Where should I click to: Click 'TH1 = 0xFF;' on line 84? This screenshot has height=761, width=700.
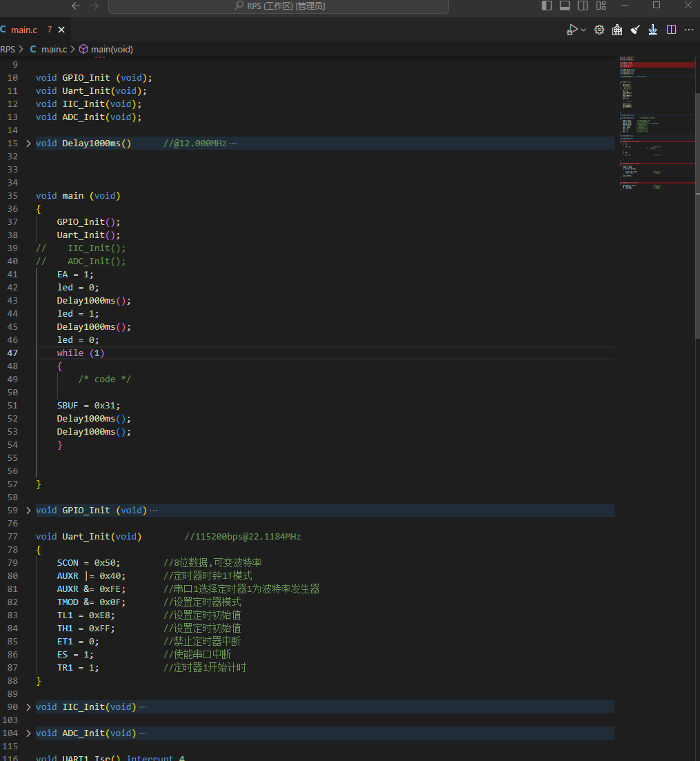coord(86,628)
